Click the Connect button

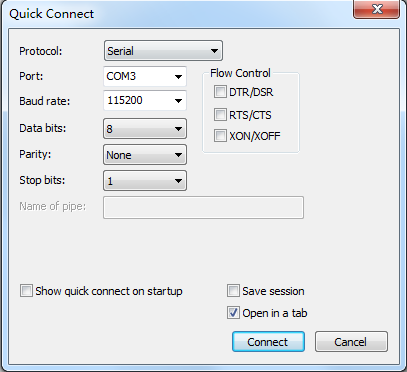(268, 342)
